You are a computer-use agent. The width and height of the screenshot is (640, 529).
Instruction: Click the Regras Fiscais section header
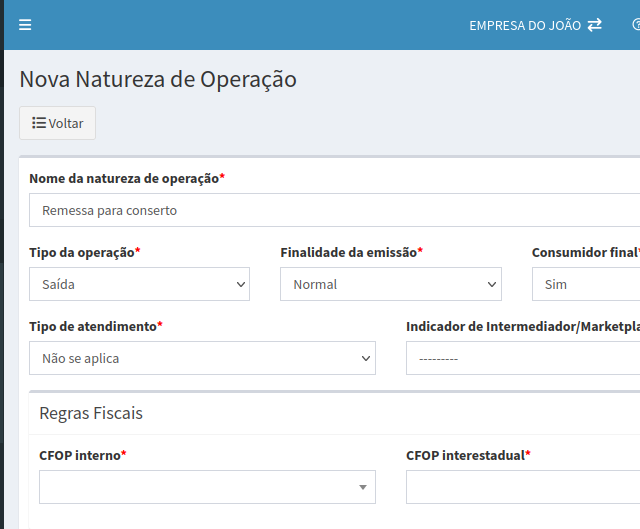91,413
